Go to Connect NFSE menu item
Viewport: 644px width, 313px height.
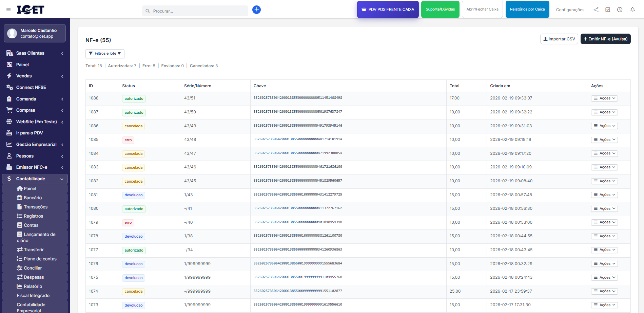tap(31, 88)
